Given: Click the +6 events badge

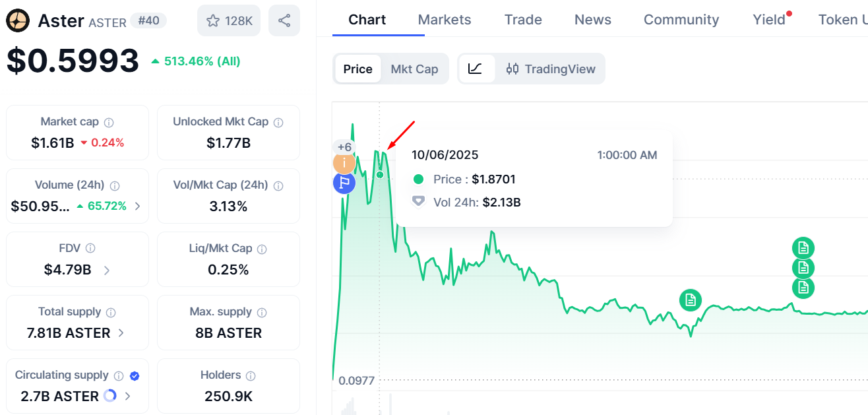Looking at the screenshot, I should (x=344, y=146).
